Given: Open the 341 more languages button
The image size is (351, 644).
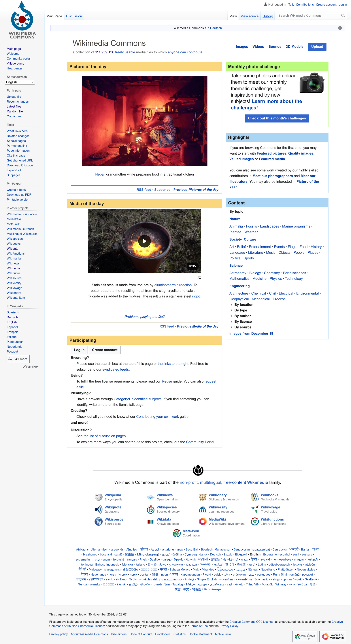Looking at the screenshot, I should [18, 359].
